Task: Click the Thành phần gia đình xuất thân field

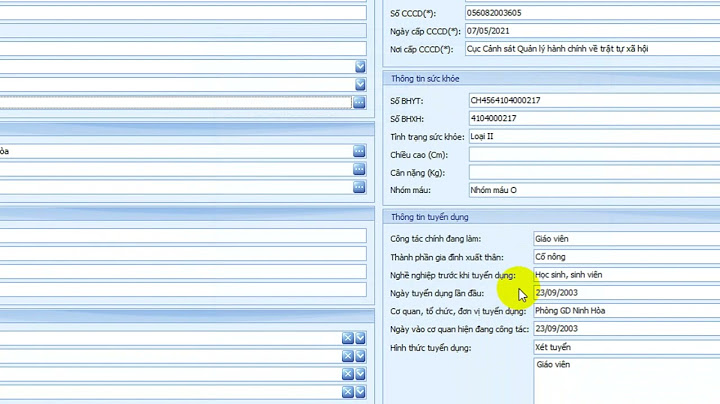Action: click(627, 257)
